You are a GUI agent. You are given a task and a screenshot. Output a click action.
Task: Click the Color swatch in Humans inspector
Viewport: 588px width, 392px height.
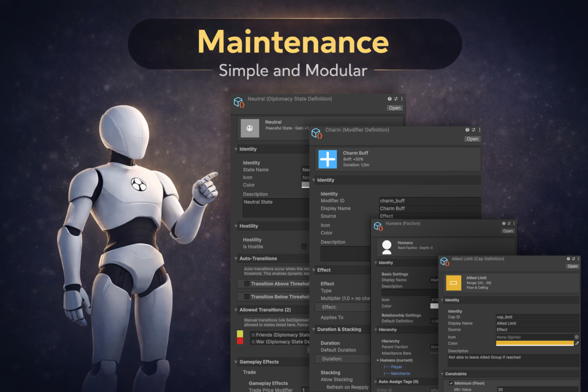tap(434, 306)
